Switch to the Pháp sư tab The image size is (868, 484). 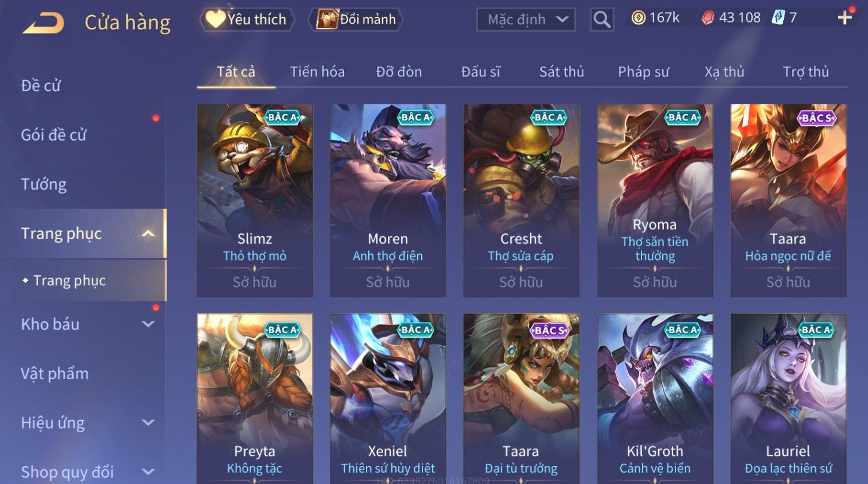coord(643,72)
